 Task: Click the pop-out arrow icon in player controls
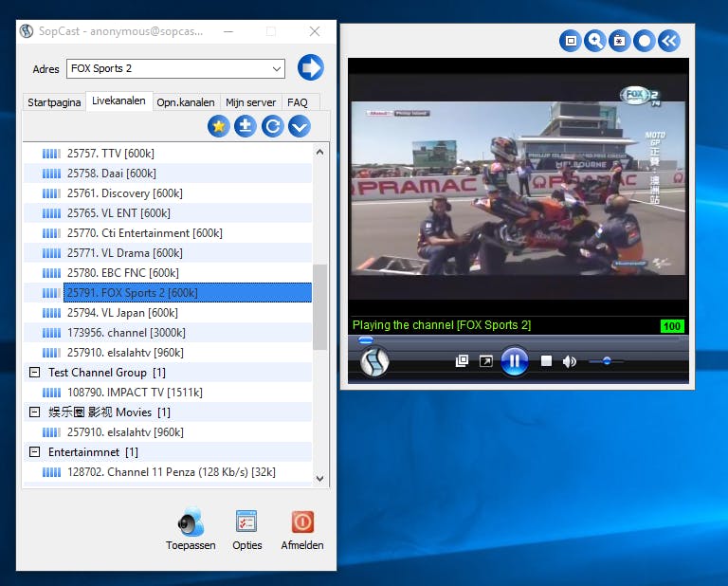coord(486,360)
